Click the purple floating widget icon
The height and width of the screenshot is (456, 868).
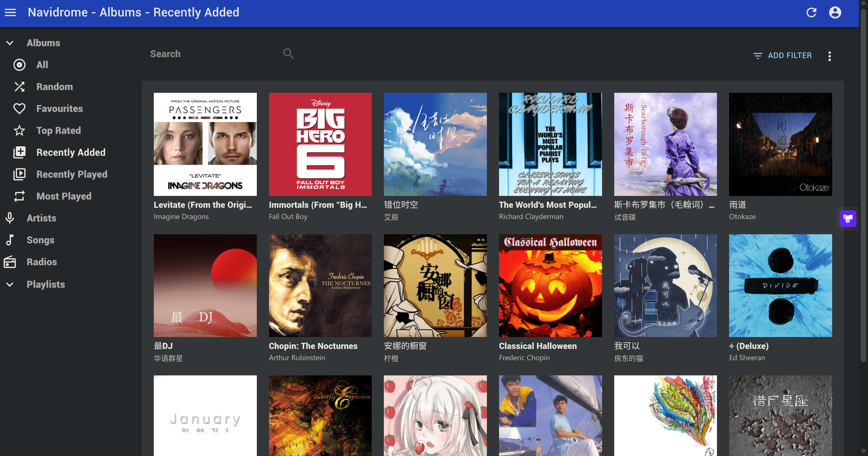(847, 219)
